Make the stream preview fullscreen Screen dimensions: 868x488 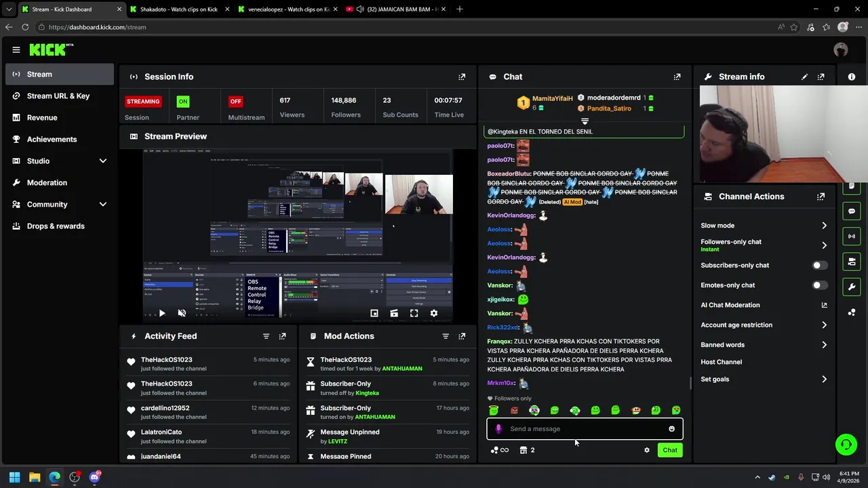(414, 313)
